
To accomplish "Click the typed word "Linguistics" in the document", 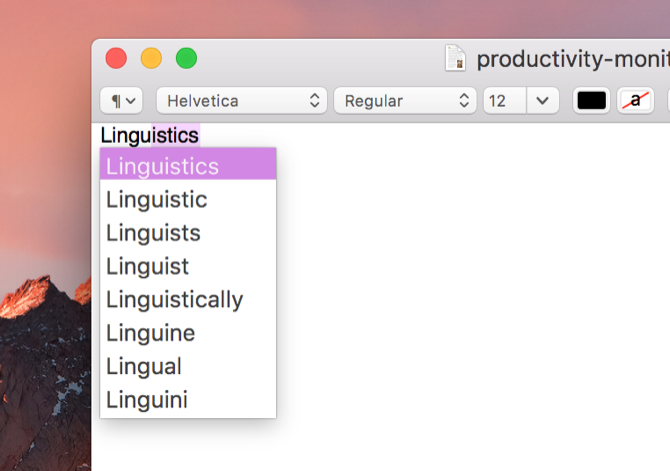I will (x=150, y=134).
